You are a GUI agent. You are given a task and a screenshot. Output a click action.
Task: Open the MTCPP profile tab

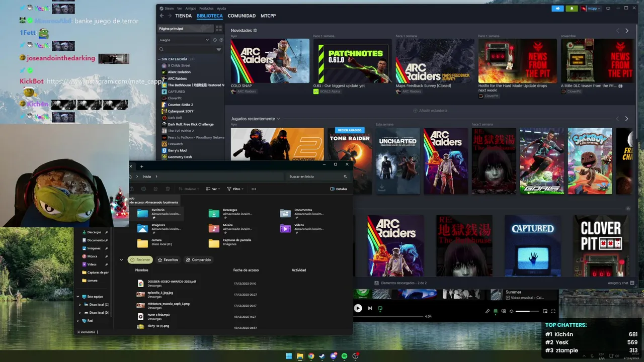pyautogui.click(x=268, y=16)
